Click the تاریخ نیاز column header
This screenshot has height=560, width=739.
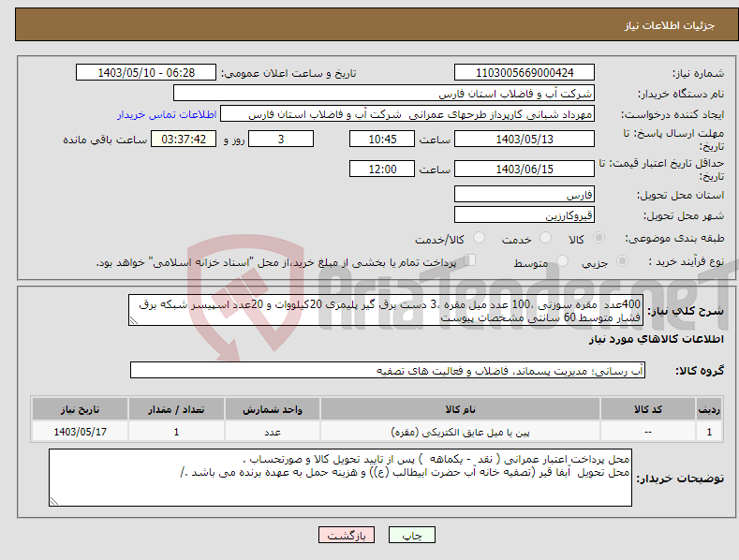[x=81, y=409]
